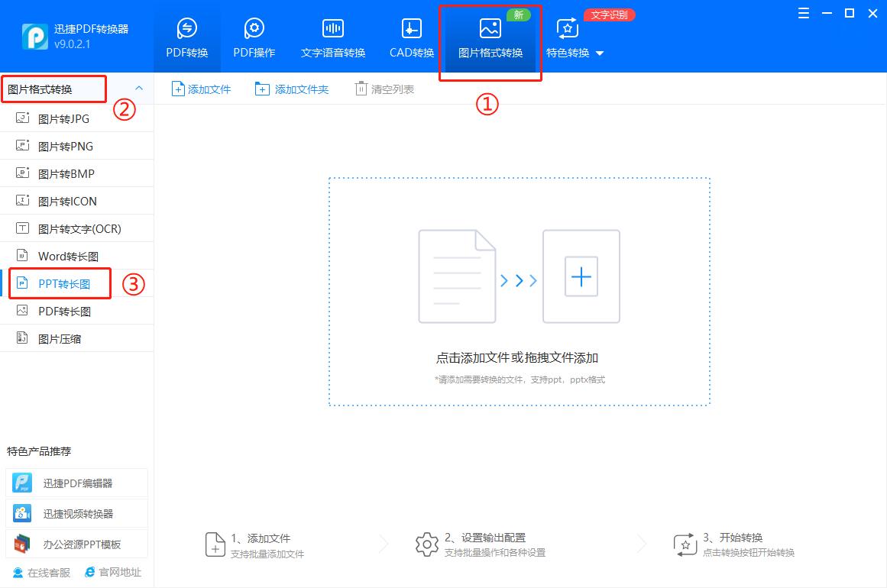Open the 图片转BMP tool

tap(64, 173)
